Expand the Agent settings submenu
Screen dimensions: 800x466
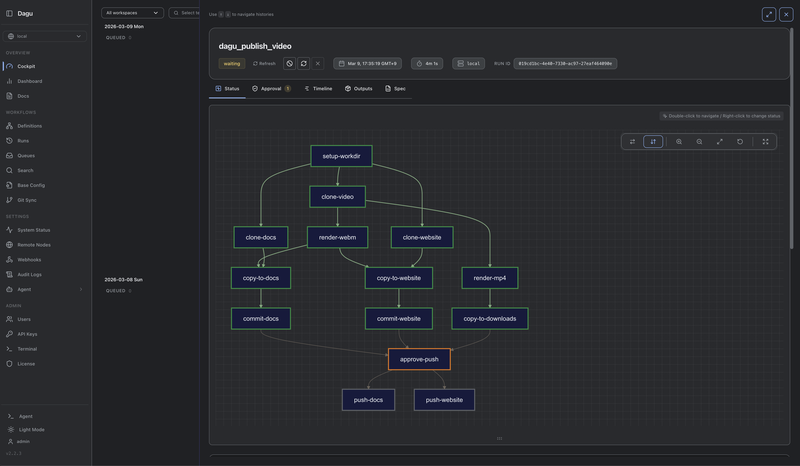click(81, 289)
